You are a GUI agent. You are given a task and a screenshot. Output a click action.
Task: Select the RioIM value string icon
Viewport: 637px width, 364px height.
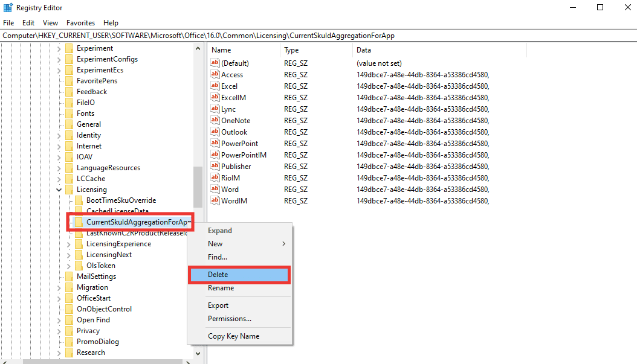pyautogui.click(x=215, y=177)
